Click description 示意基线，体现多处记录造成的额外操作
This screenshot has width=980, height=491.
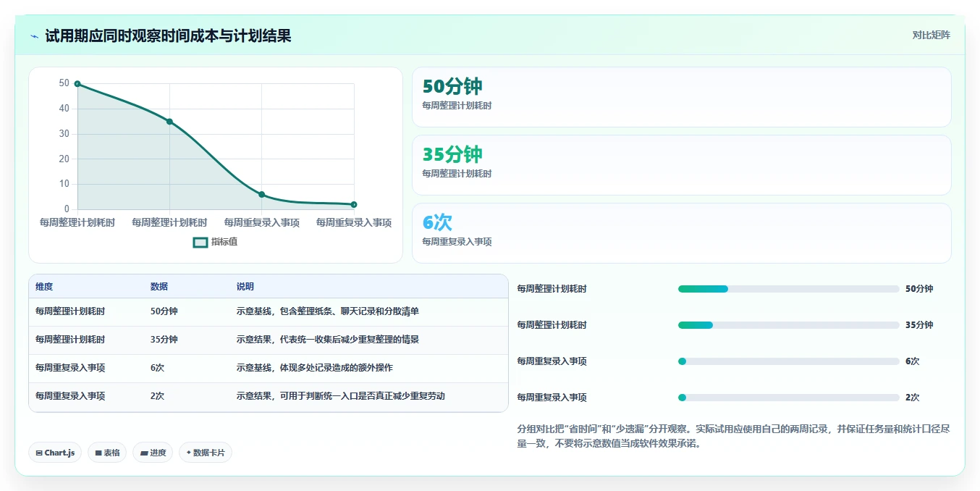point(315,368)
